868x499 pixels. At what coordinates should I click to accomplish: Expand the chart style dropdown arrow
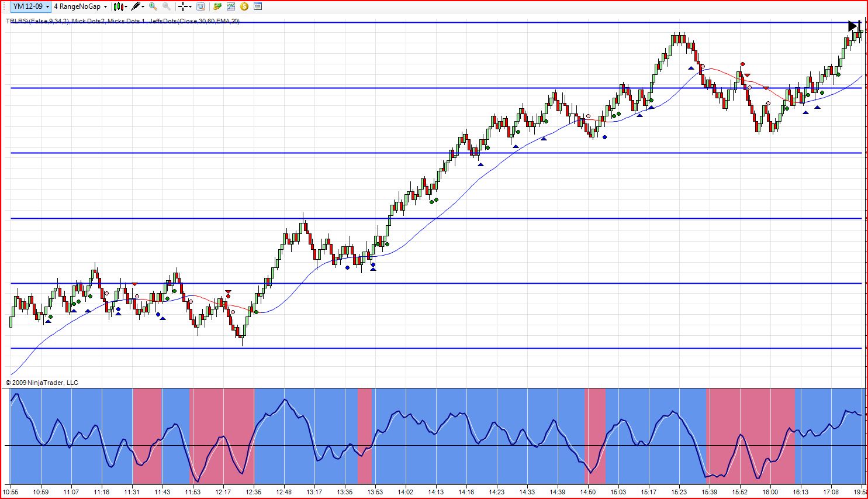(x=126, y=6)
